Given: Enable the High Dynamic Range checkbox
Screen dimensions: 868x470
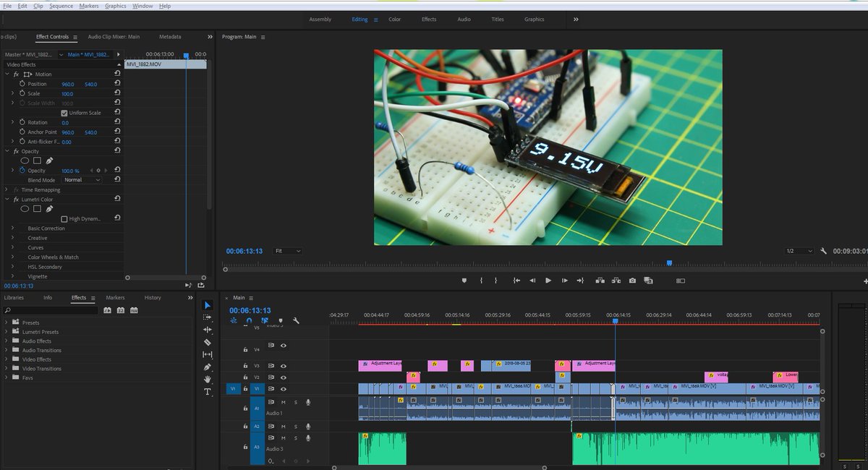Looking at the screenshot, I should 64,218.
